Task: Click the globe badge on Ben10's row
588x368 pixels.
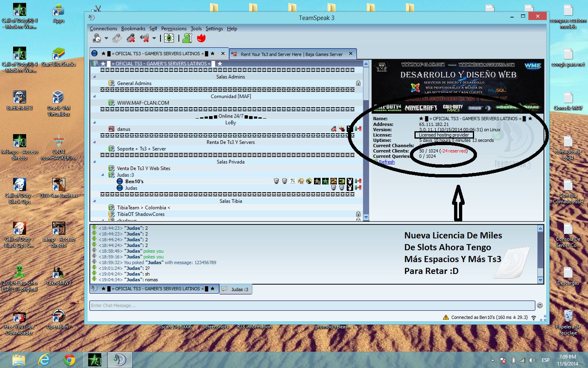Action: tap(309, 181)
